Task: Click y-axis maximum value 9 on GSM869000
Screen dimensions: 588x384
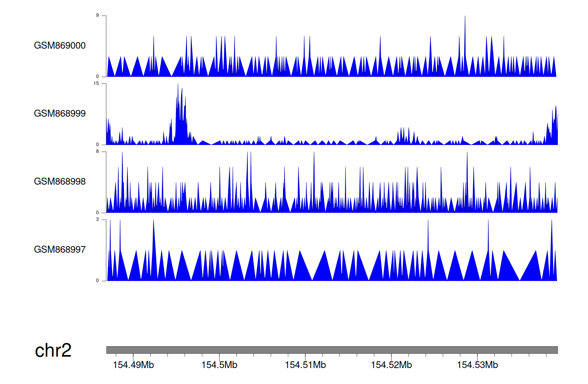Action: point(97,16)
